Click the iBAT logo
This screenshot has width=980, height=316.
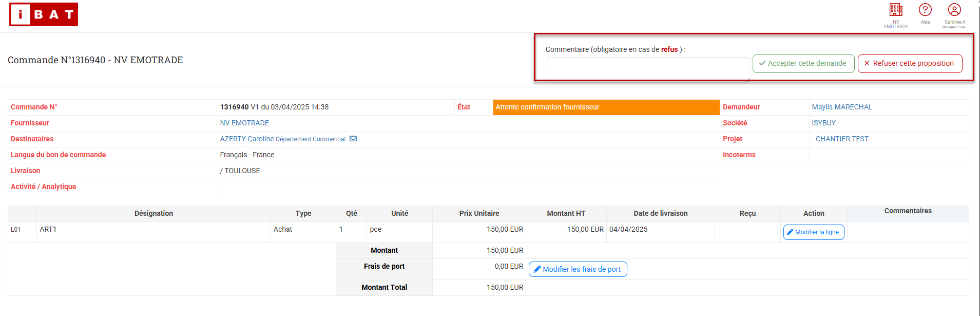(x=44, y=14)
